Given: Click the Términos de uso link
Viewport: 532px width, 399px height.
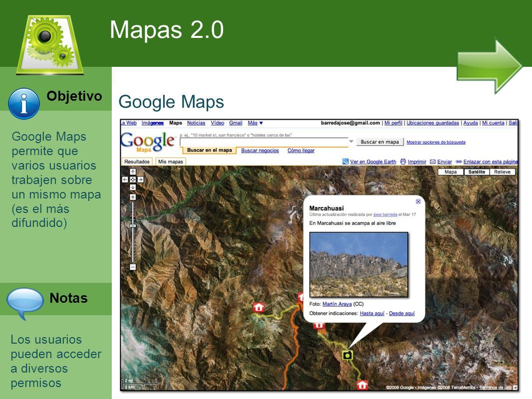Looking at the screenshot, I should [495, 388].
